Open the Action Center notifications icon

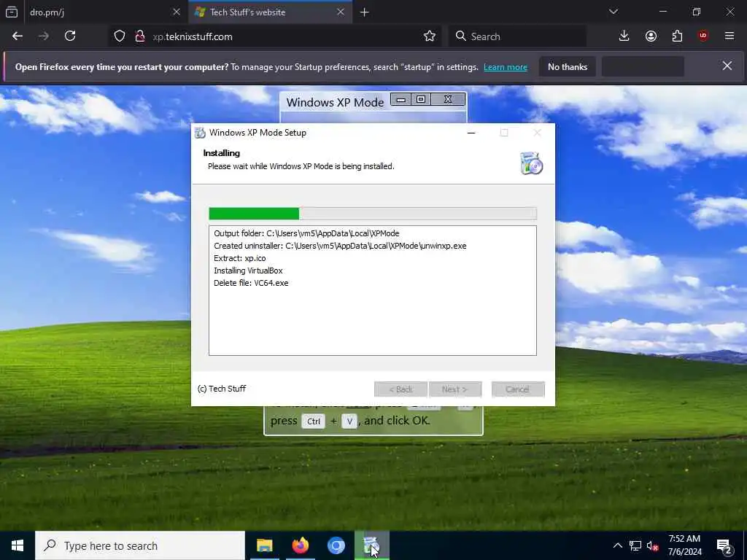pyautogui.click(x=724, y=546)
